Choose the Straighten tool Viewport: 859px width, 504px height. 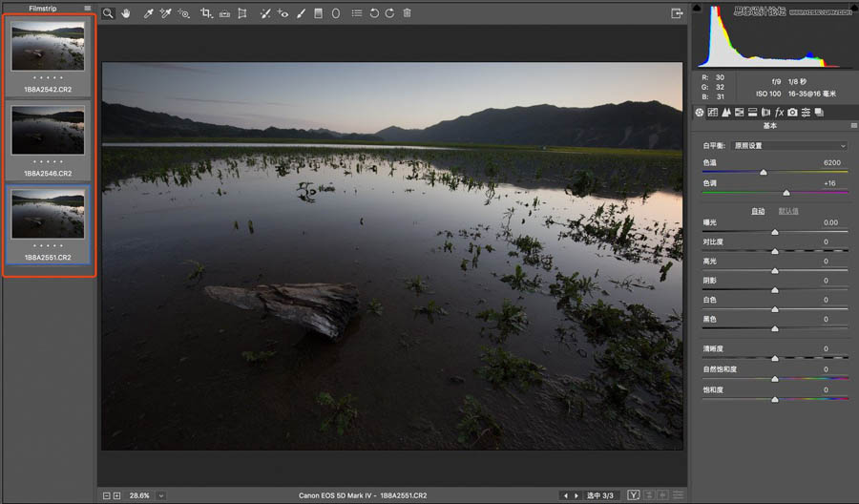click(224, 13)
